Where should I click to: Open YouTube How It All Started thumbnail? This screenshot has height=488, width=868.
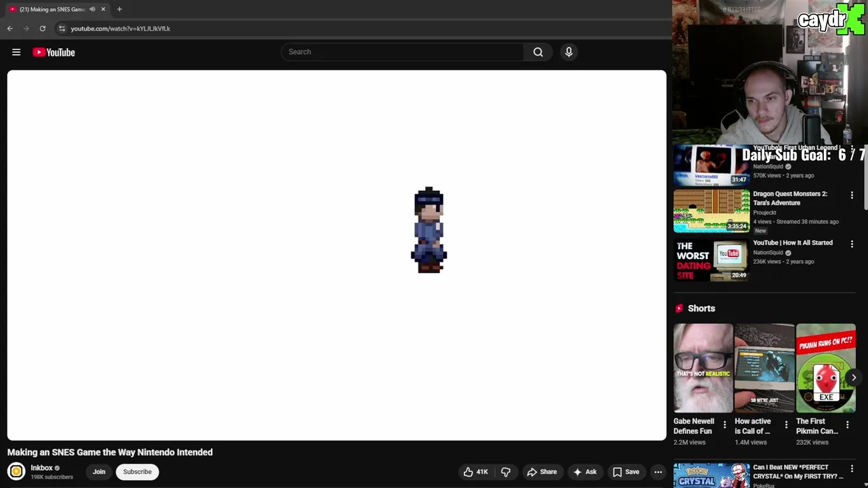tap(711, 260)
